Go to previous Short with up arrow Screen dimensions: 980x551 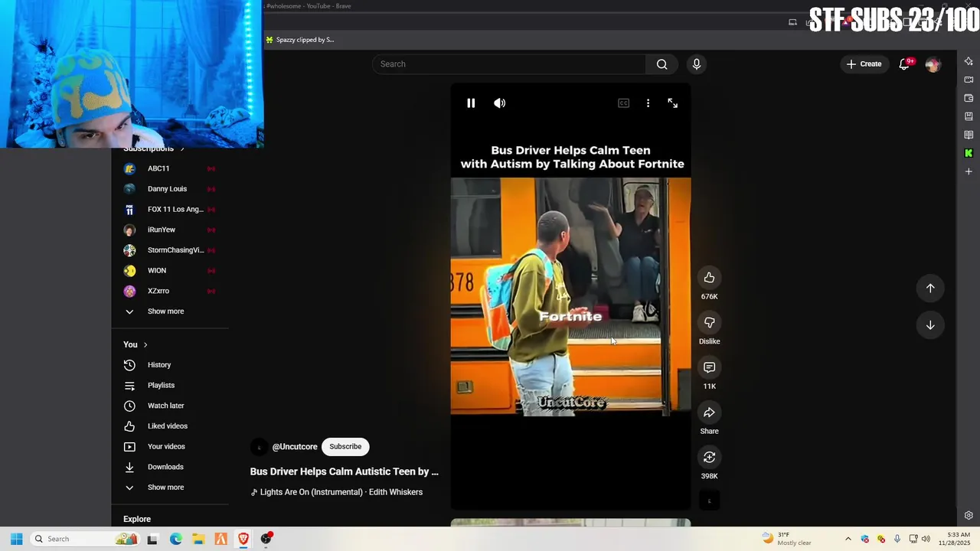pyautogui.click(x=930, y=289)
